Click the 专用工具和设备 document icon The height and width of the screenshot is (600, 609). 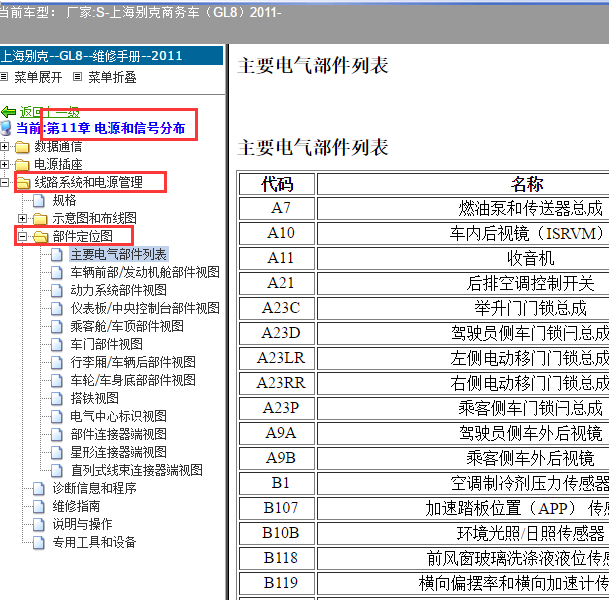pos(39,543)
